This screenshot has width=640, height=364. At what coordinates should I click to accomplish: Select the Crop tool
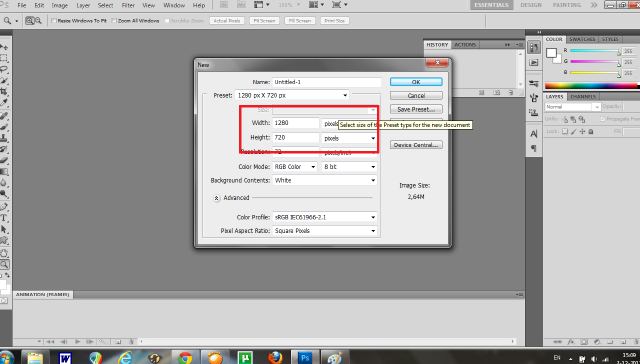4,91
